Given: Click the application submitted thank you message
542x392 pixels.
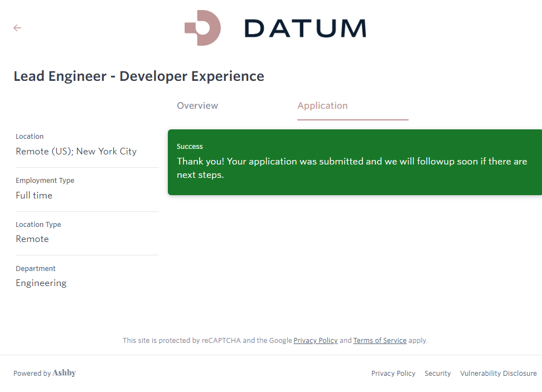Looking at the screenshot, I should point(351,168).
